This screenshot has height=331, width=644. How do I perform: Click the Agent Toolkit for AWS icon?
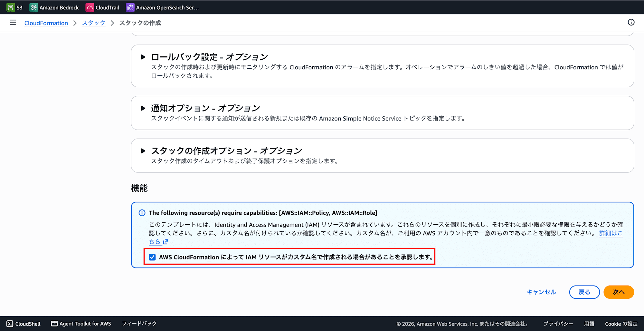point(54,324)
